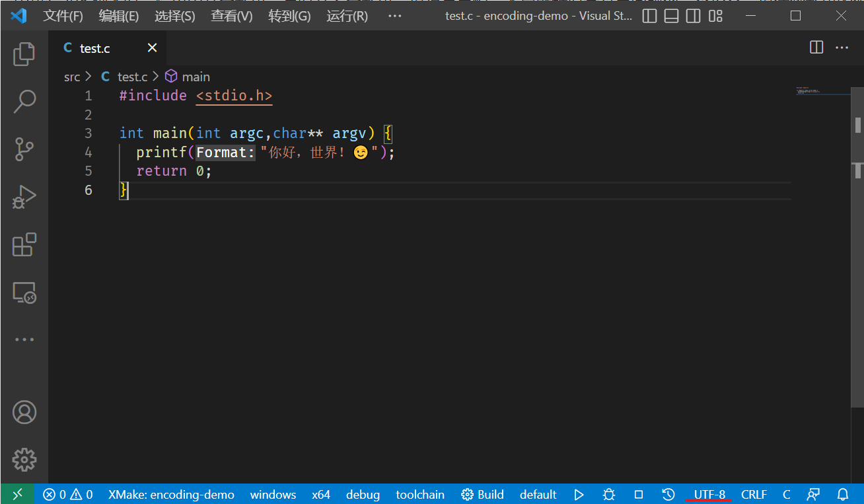Open the Search view icon
Viewport: 864px width, 504px height.
pos(24,102)
